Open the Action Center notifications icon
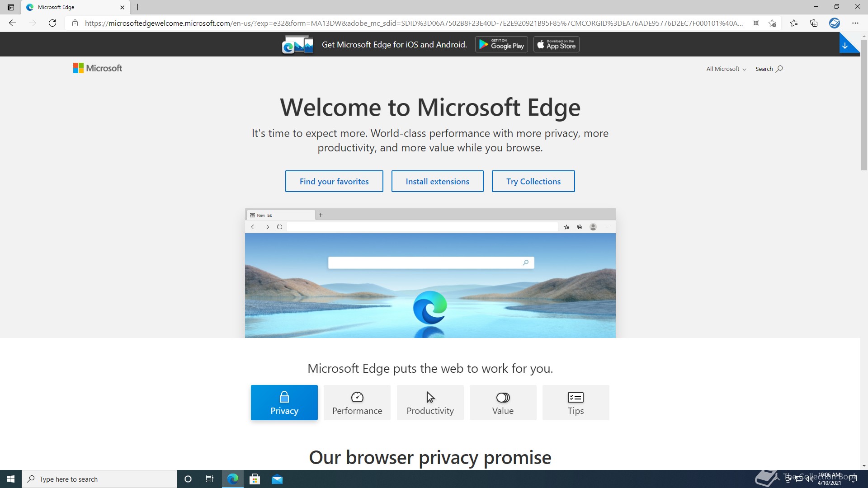This screenshot has width=868, height=488. point(854,479)
